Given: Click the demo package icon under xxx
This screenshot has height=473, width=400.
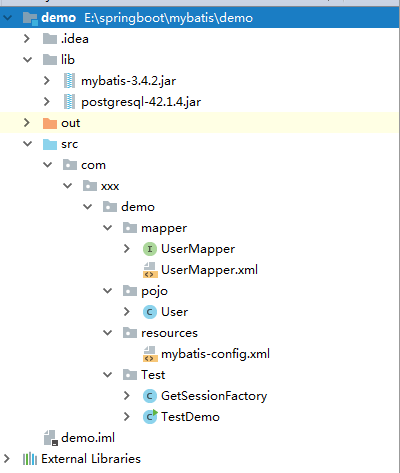Looking at the screenshot, I should 110,207.
